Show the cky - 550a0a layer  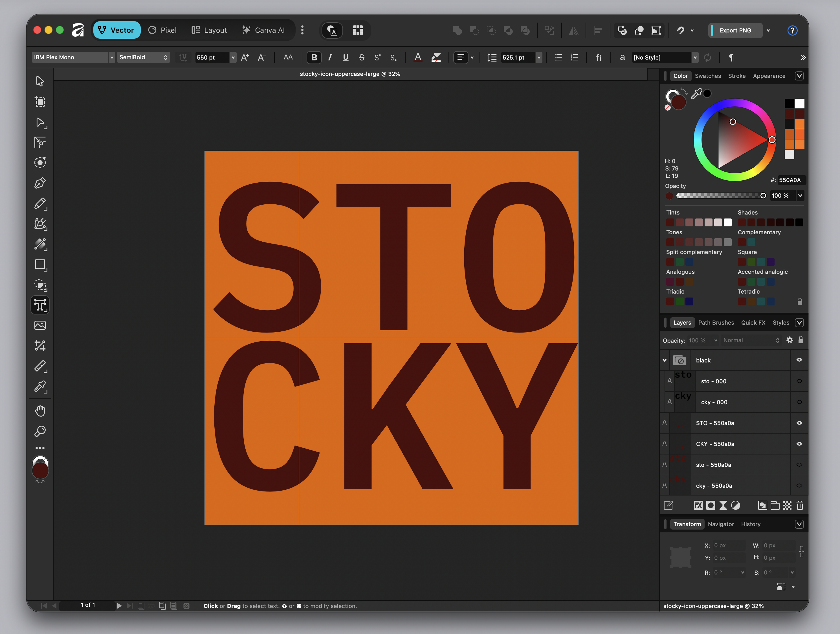[799, 486]
